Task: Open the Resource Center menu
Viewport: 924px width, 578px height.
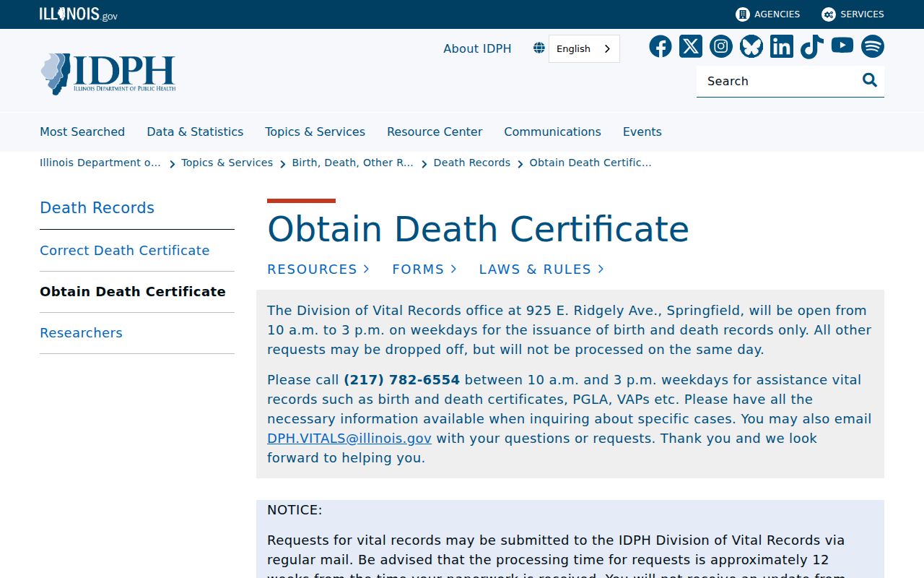Action: 435,131
